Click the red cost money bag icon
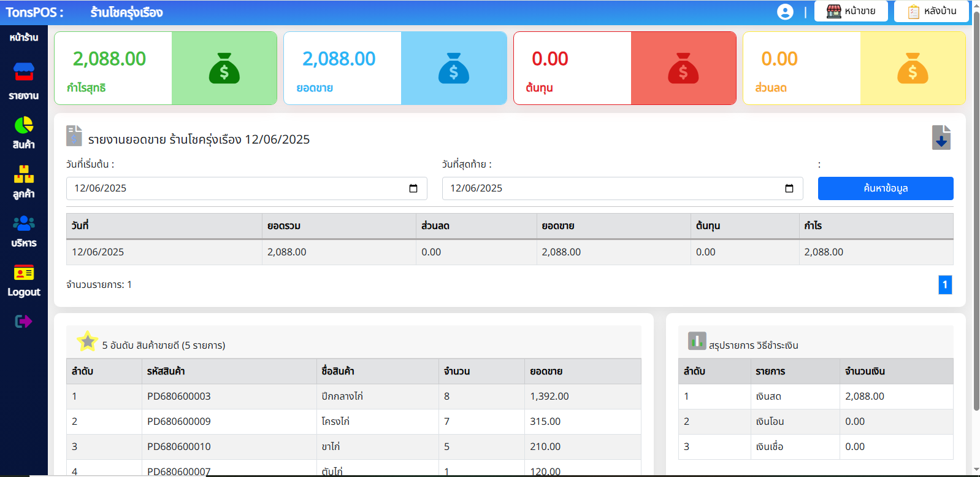Screen dimensions: 980x477 [x=683, y=68]
